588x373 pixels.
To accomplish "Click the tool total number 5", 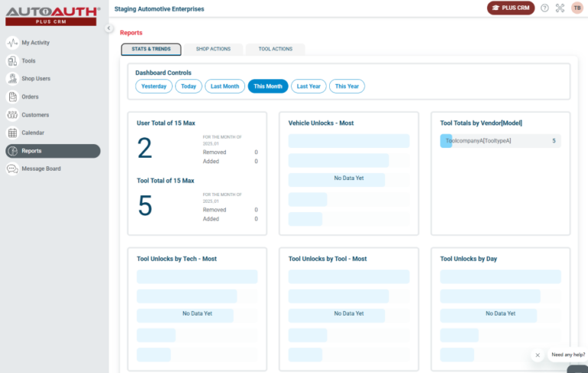I will (145, 205).
